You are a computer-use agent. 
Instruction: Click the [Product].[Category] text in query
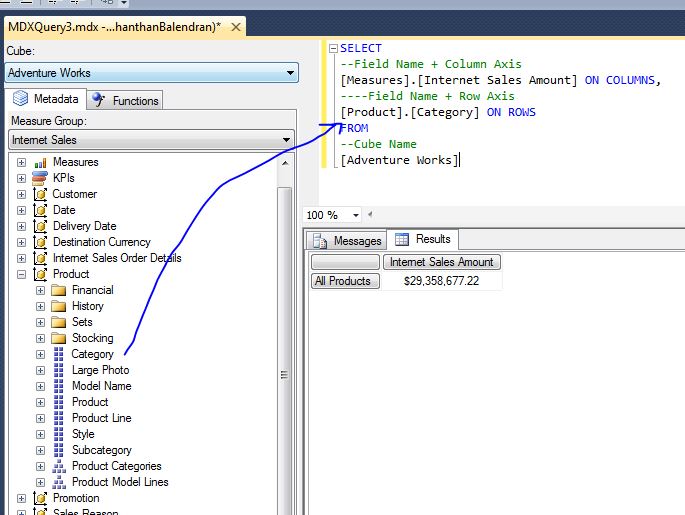point(410,112)
